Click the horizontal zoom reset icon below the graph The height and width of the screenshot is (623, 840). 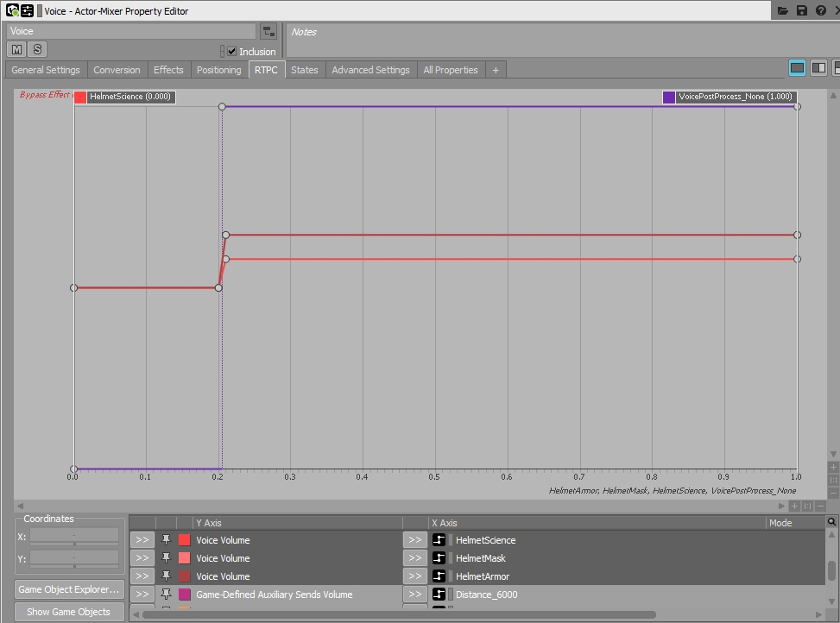tap(808, 506)
